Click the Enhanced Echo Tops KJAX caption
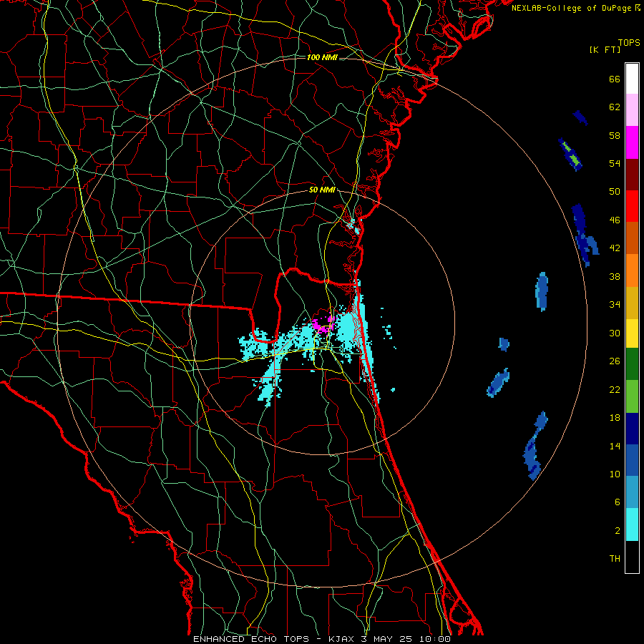 (x=322, y=639)
